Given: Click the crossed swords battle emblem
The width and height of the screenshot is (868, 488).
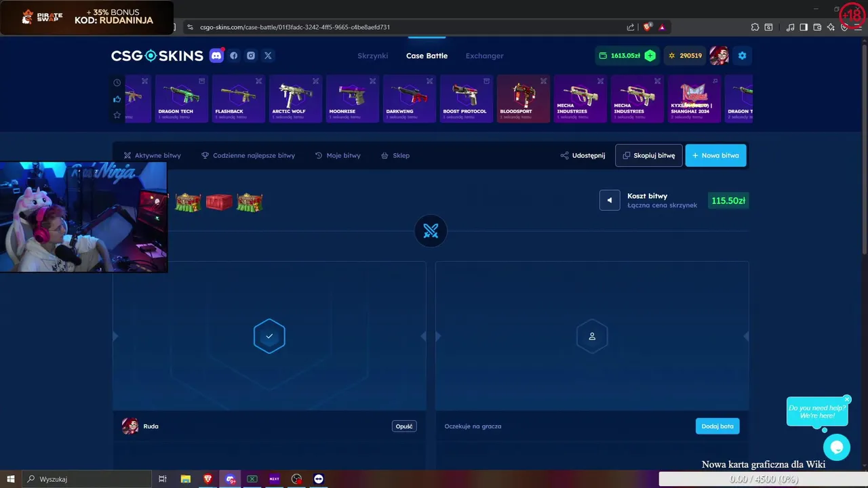Looking at the screenshot, I should coord(431,231).
